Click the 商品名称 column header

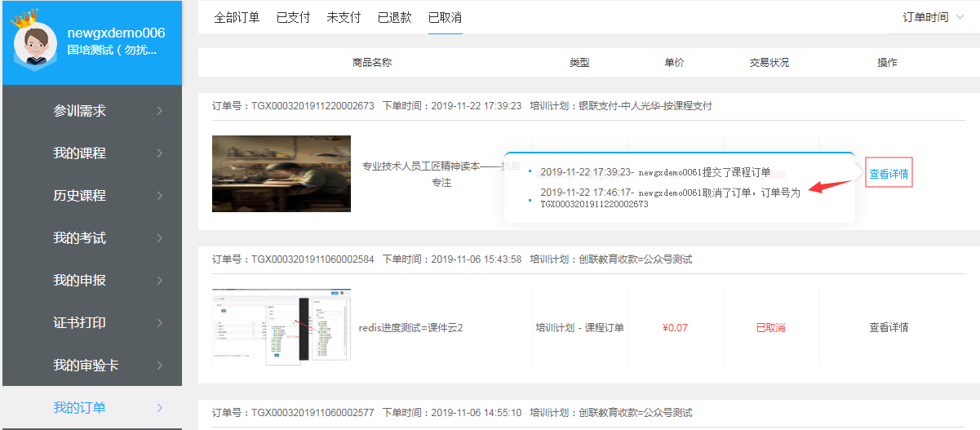(372, 63)
